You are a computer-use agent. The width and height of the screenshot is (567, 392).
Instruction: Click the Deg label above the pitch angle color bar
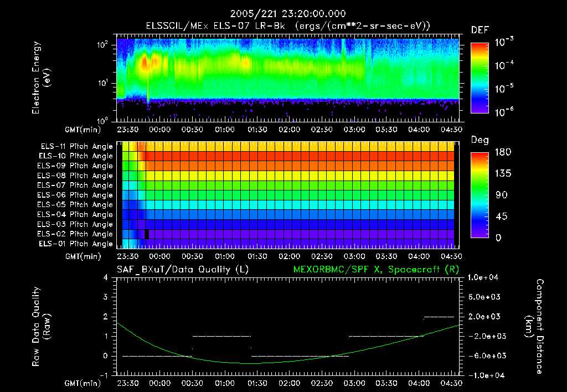point(480,140)
